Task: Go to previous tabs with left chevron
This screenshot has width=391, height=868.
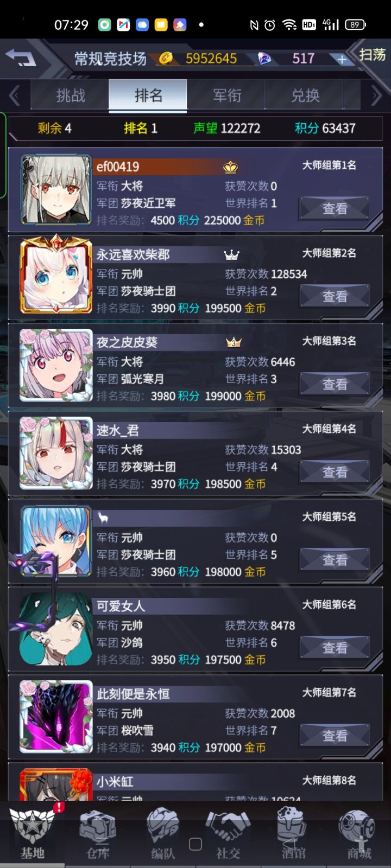Action: click(x=15, y=96)
